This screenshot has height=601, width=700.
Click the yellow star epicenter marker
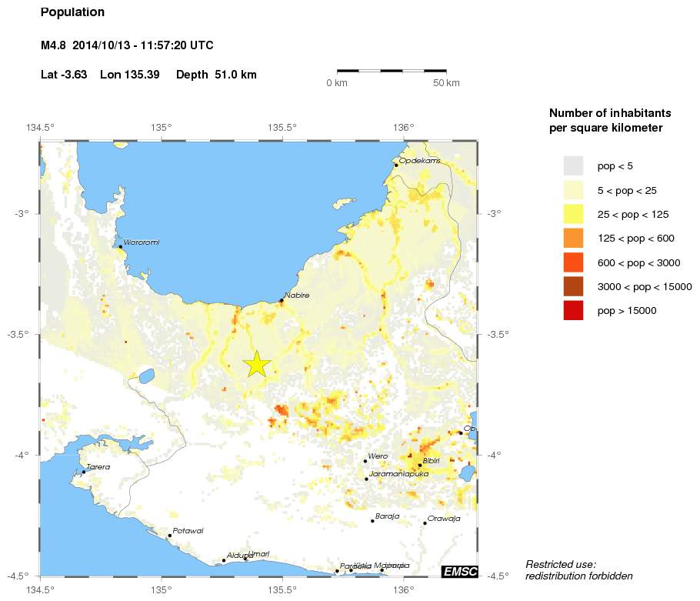[257, 365]
